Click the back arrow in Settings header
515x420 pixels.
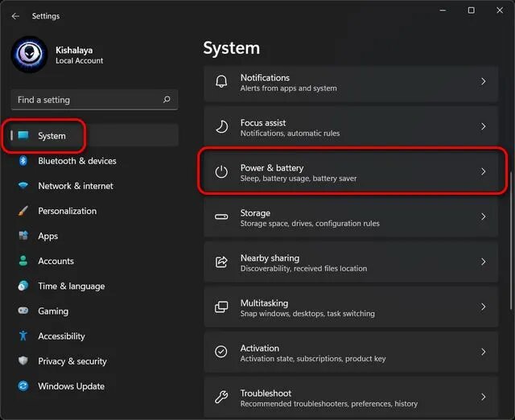pyautogui.click(x=15, y=16)
